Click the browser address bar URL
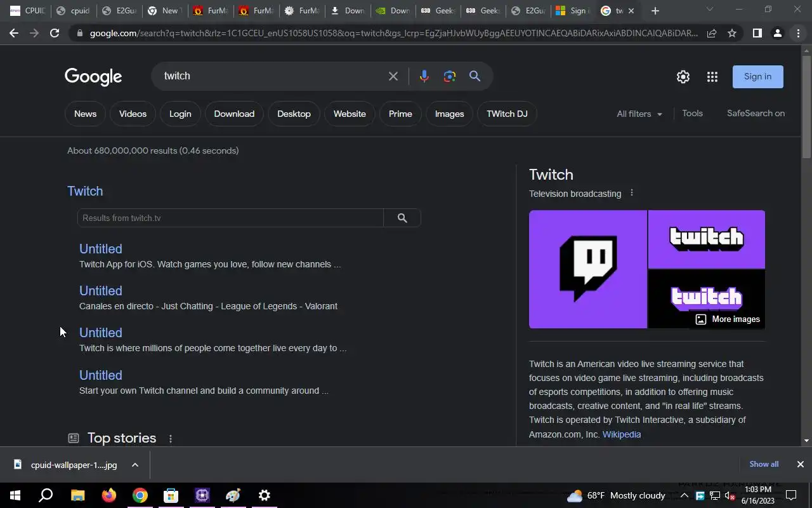The image size is (812, 508). [393, 33]
